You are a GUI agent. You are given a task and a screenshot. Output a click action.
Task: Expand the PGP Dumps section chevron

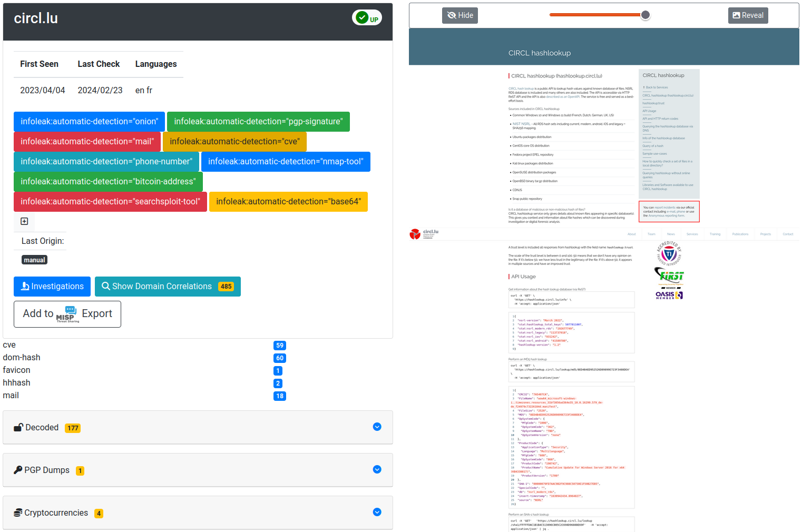[377, 470]
